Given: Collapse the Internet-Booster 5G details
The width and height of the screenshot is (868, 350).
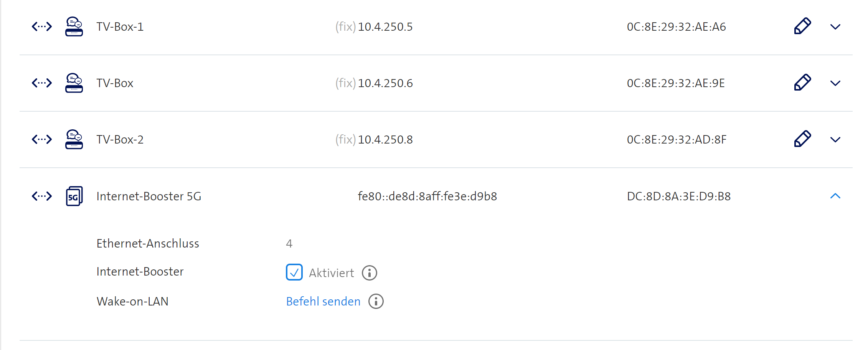Looking at the screenshot, I should pyautogui.click(x=835, y=196).
